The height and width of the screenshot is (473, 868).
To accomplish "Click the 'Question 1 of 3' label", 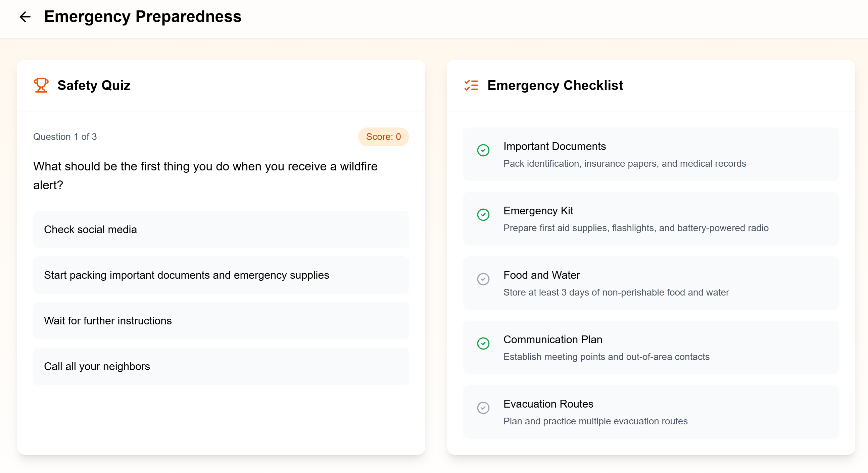I will click(65, 137).
